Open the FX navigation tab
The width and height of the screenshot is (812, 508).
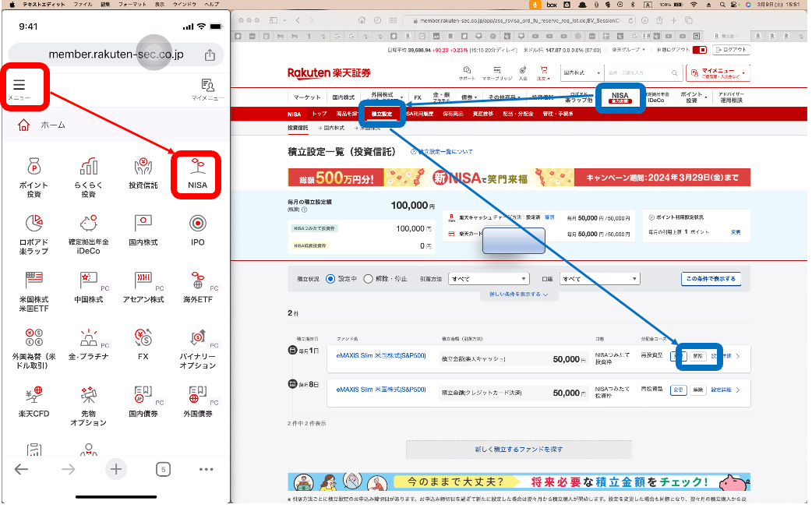[x=418, y=97]
